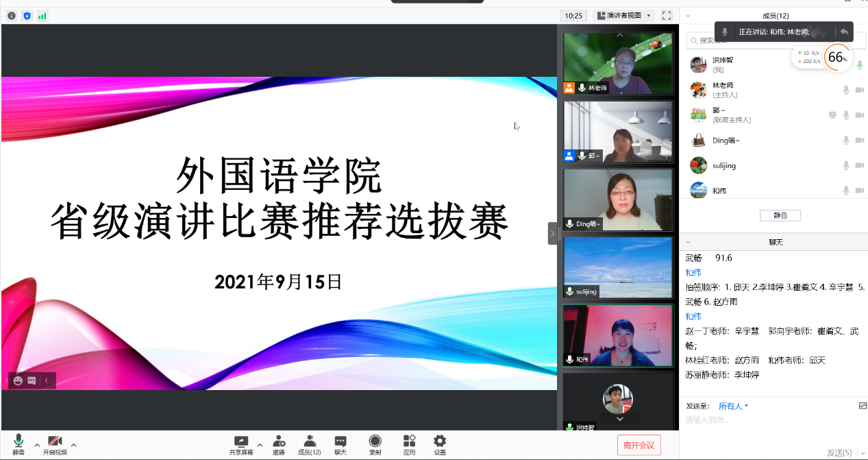Toggle 洪炜智's green microphone in member list
868x460 pixels.
click(859, 64)
